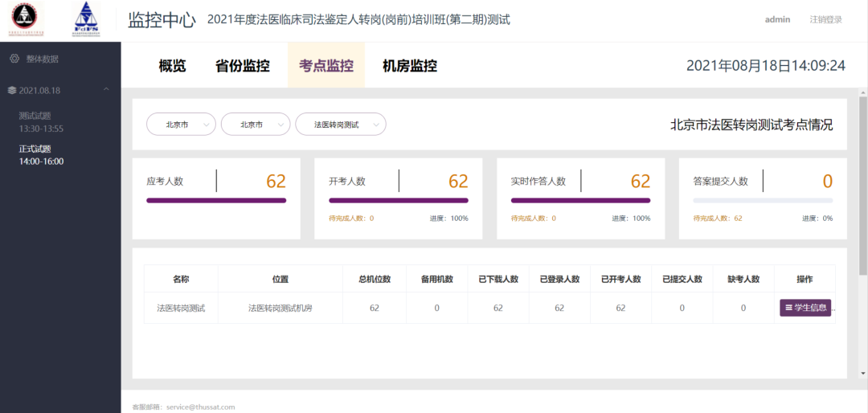Click the 实时作答人数 card label

[x=538, y=181]
